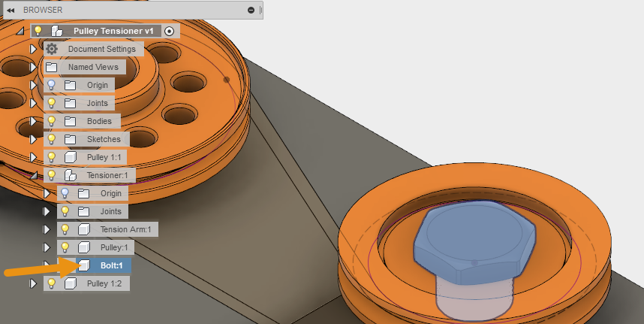This screenshot has width=644, height=324.
Task: Hide Tensioner:1 Joints using its lightbulb
Action: point(65,212)
